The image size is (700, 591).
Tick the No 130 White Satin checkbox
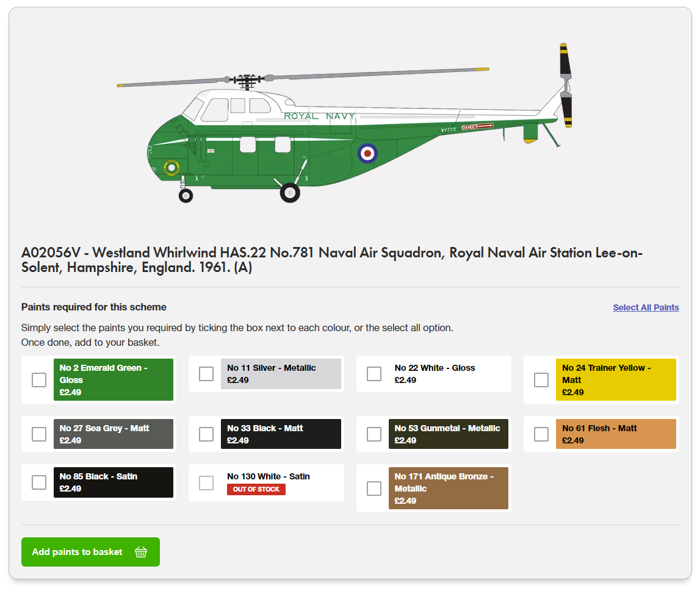point(206,482)
